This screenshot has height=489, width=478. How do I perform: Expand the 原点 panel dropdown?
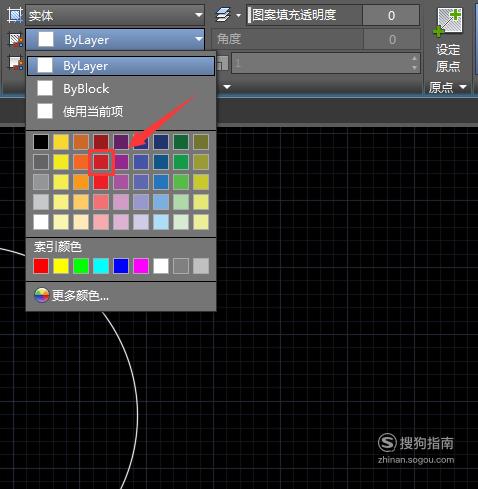tap(448, 87)
